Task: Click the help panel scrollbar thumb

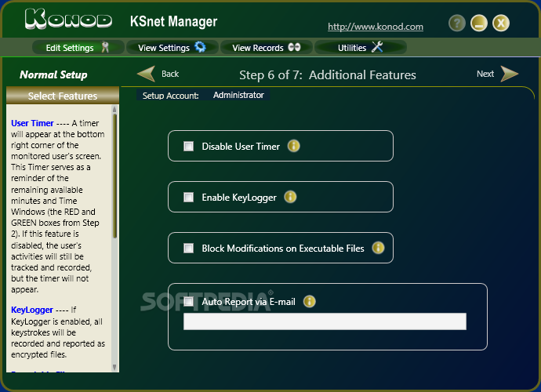Action: [114, 176]
